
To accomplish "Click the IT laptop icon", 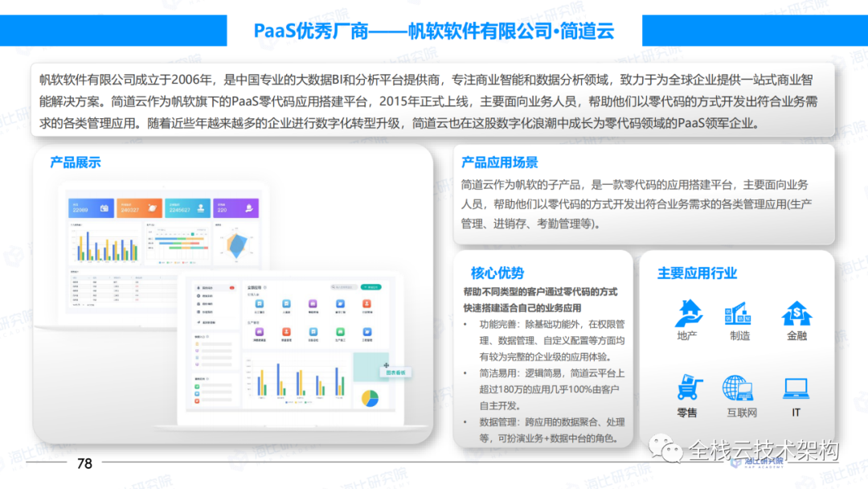I will (796, 388).
